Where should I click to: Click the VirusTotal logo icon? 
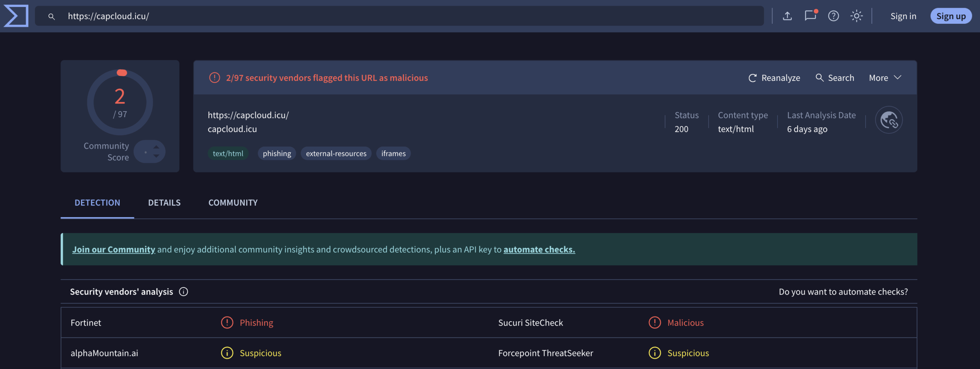tap(16, 16)
